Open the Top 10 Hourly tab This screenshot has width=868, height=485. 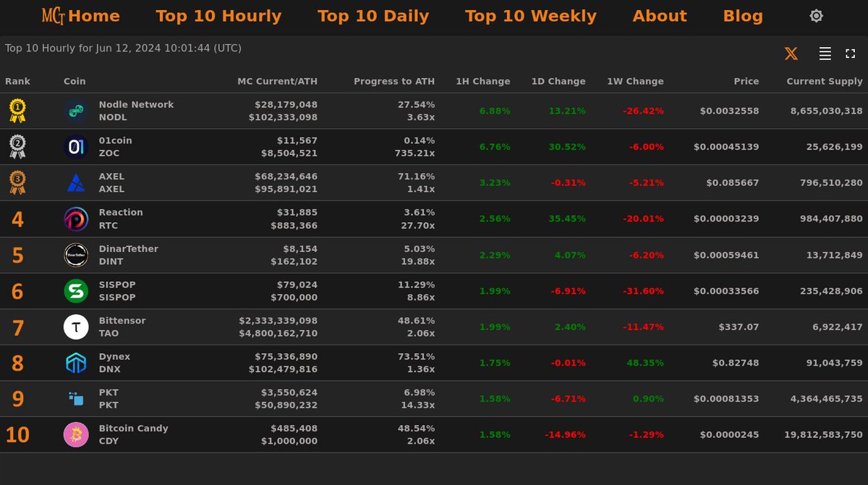[218, 16]
